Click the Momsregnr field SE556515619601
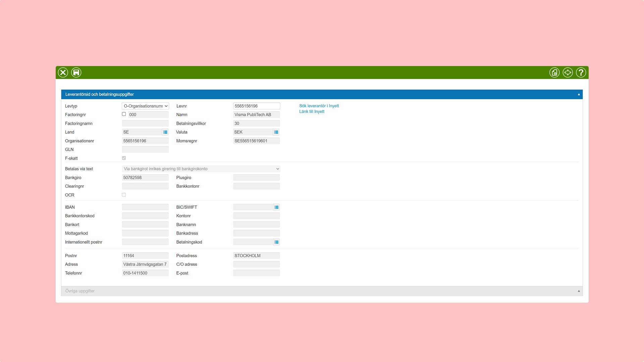 [x=257, y=141]
